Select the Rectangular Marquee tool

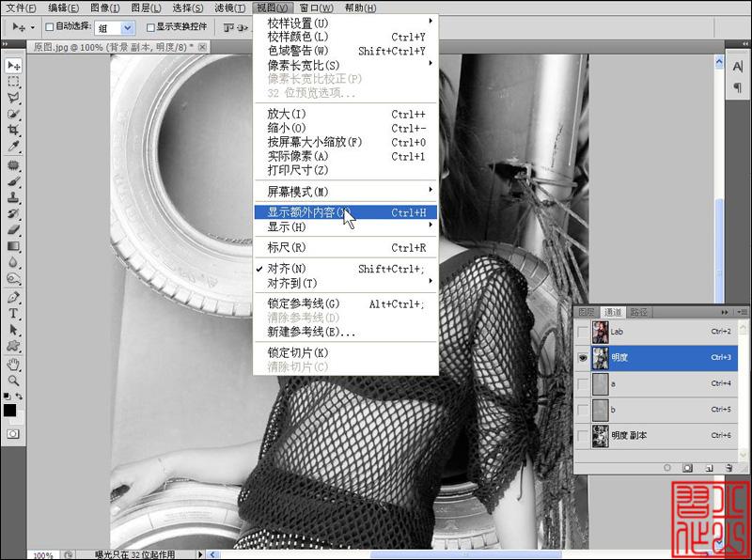pyautogui.click(x=13, y=82)
